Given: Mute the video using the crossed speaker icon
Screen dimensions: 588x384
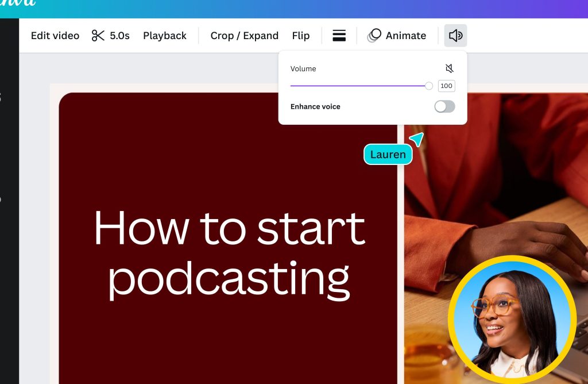Looking at the screenshot, I should pyautogui.click(x=449, y=68).
